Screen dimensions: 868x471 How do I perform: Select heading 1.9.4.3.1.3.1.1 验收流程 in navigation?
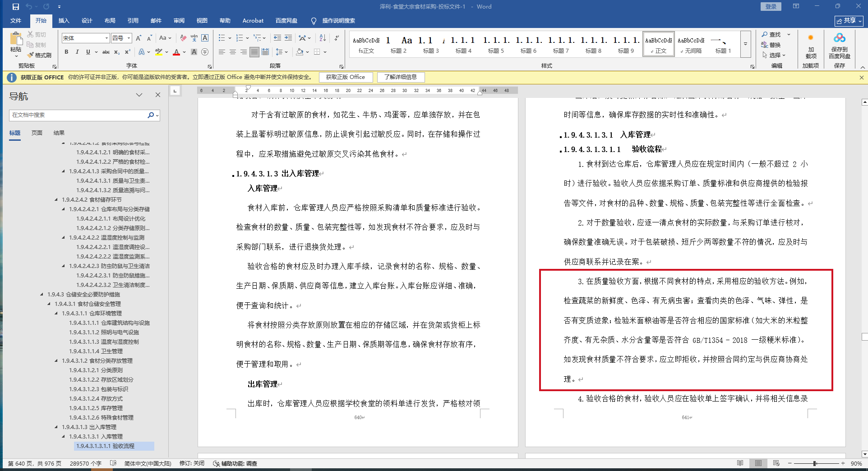[x=115, y=446]
